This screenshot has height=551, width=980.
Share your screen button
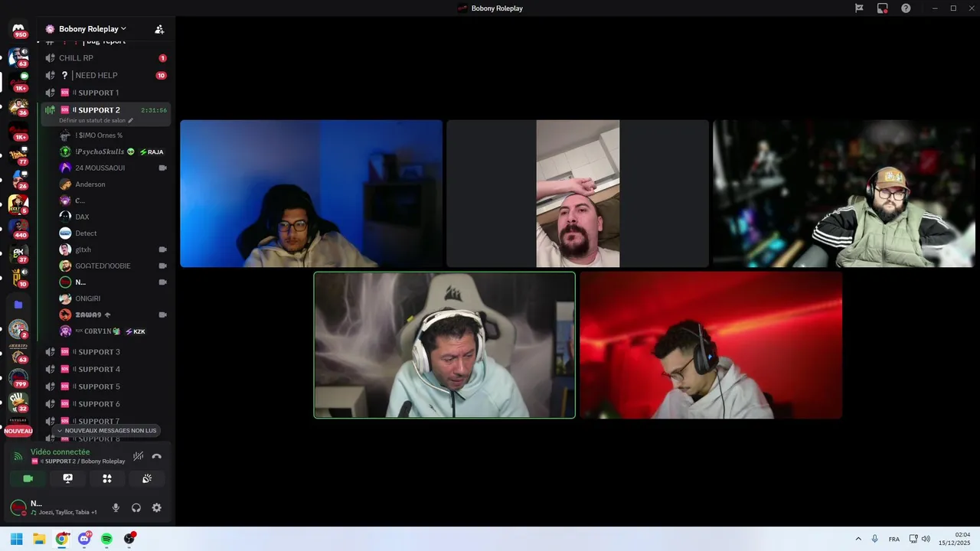pos(67,478)
